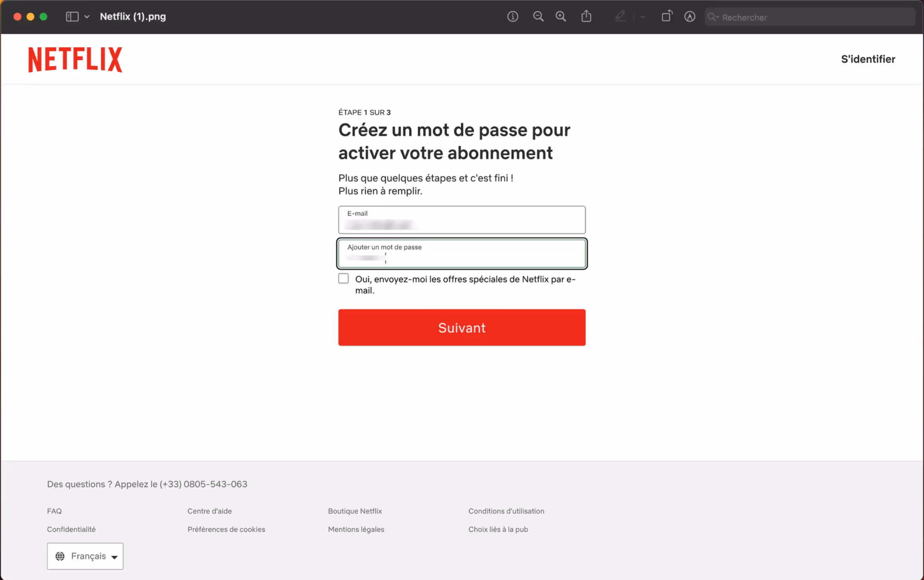The height and width of the screenshot is (580, 924).
Task: Maximize the Preview window with green button
Action: (44, 16)
